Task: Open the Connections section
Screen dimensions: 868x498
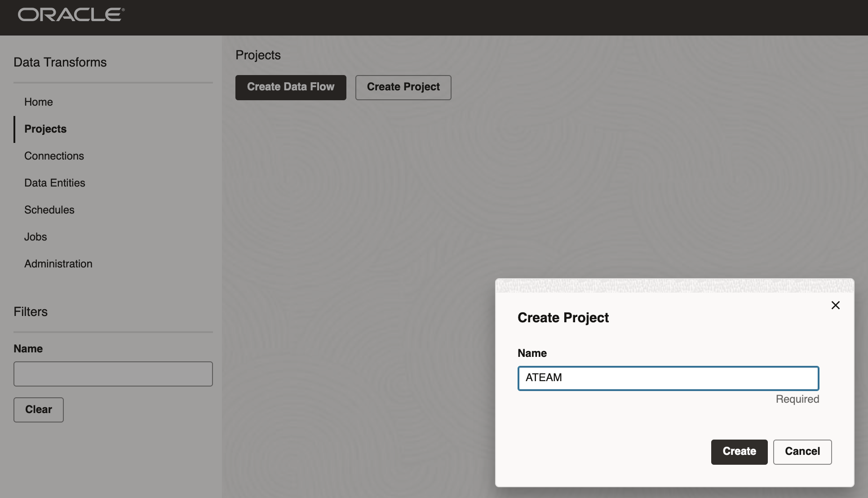Action: tap(54, 156)
